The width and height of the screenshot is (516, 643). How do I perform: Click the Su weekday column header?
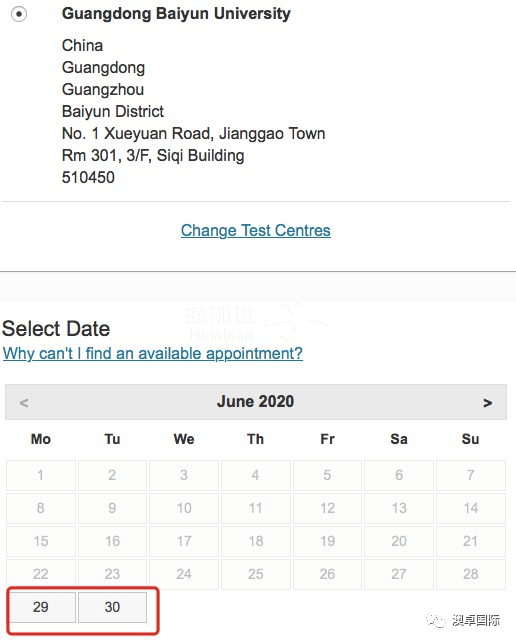click(x=470, y=439)
